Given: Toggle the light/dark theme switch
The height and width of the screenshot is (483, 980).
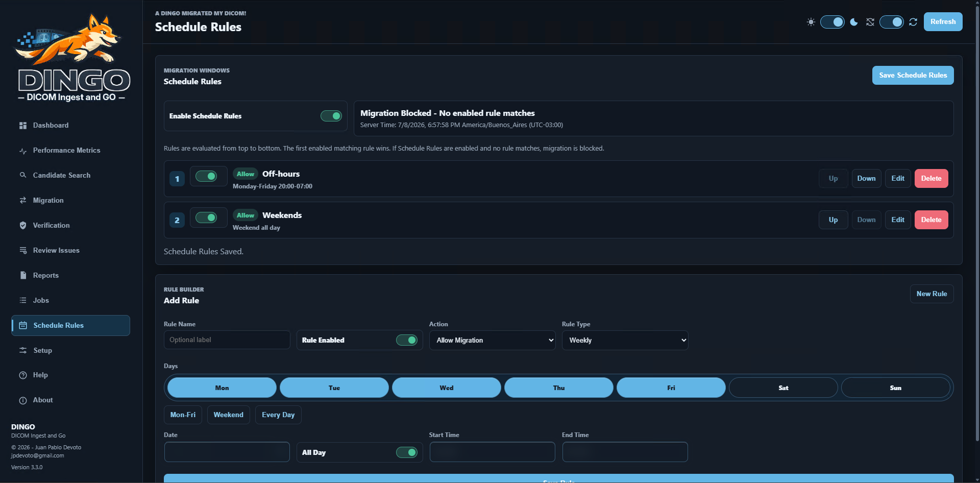Looking at the screenshot, I should (x=832, y=22).
